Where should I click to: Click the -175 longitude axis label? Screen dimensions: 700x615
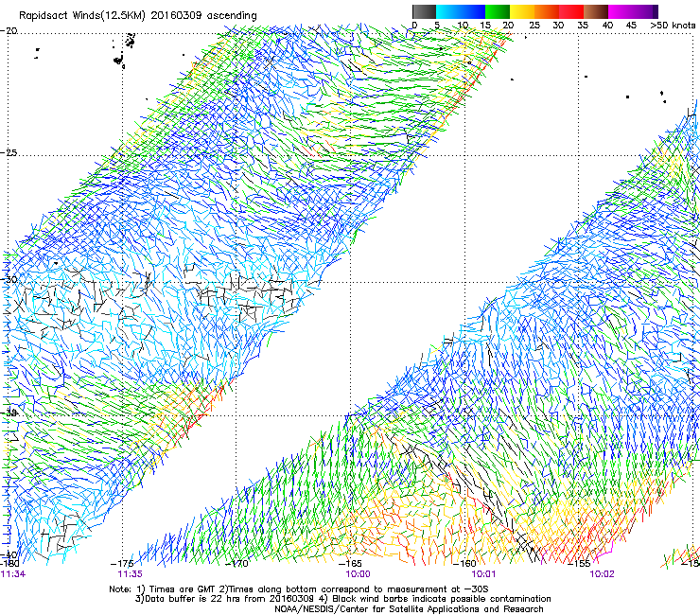click(122, 564)
